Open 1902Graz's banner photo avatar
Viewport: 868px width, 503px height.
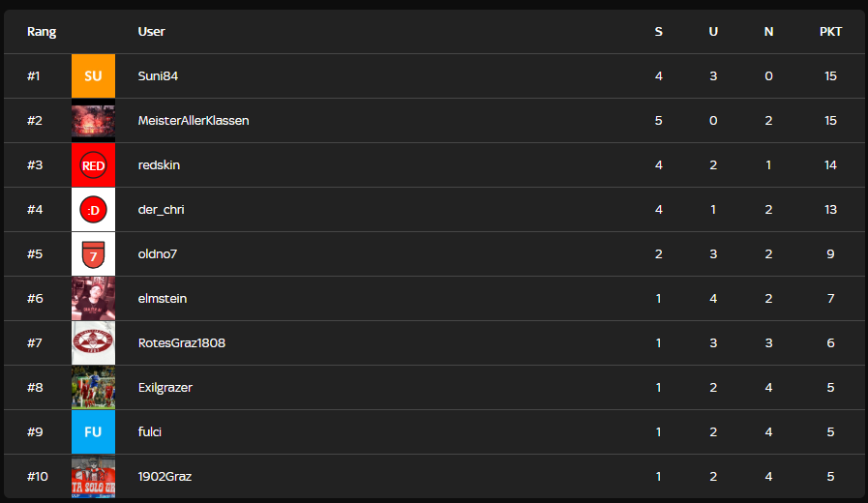[x=93, y=477]
